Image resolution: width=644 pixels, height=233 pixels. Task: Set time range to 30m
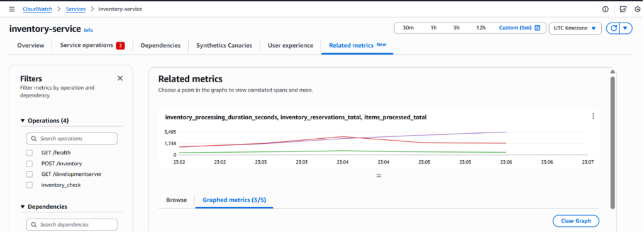(408, 28)
